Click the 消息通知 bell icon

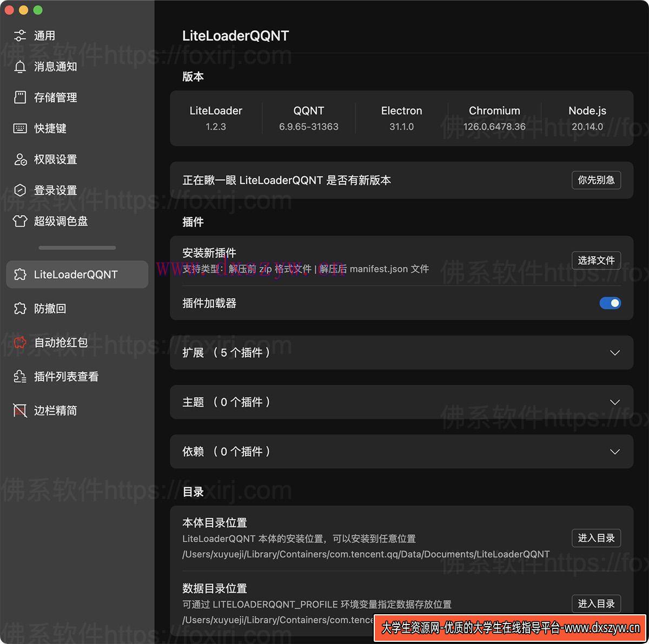pyautogui.click(x=20, y=67)
